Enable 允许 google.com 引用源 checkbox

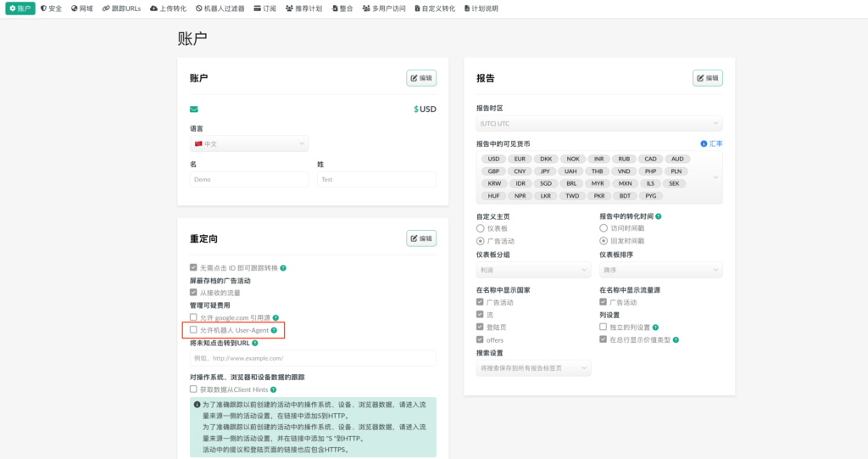tap(193, 317)
